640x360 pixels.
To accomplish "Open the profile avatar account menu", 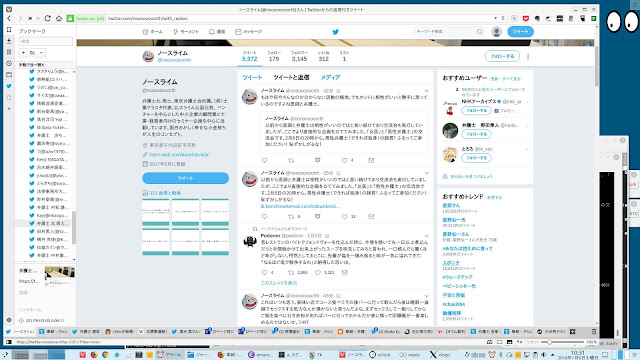I will pyautogui.click(x=496, y=31).
